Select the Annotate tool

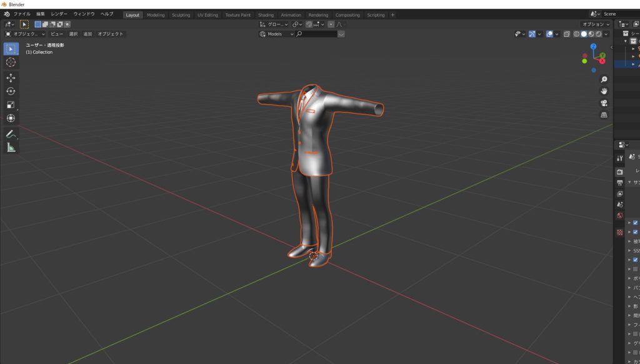coord(11,134)
